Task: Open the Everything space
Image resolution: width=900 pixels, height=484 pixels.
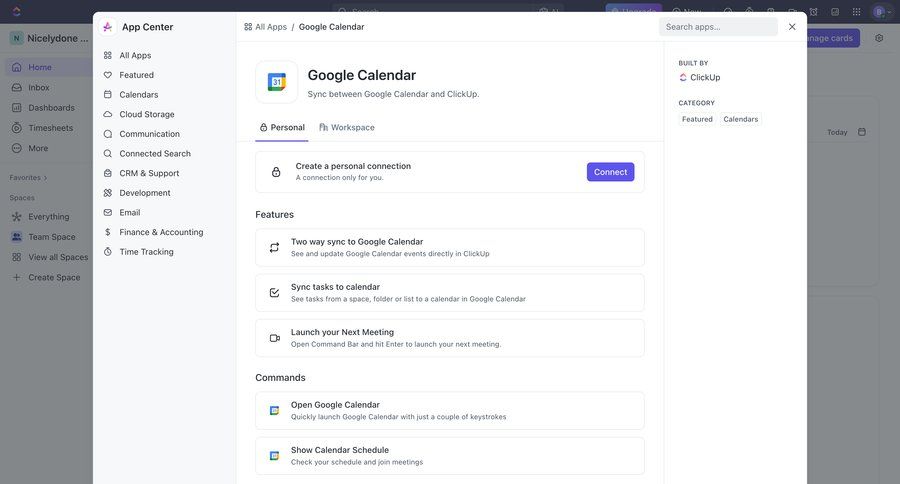Action: [x=48, y=216]
